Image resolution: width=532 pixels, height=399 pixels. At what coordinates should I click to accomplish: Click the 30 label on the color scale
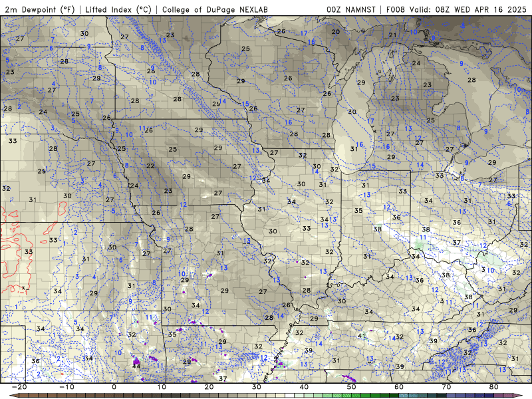(257, 387)
